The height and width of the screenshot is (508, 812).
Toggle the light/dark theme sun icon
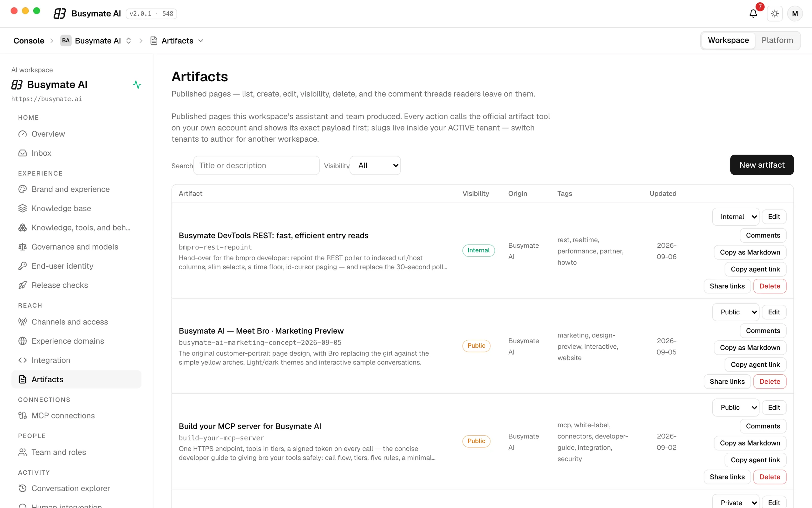(x=775, y=13)
